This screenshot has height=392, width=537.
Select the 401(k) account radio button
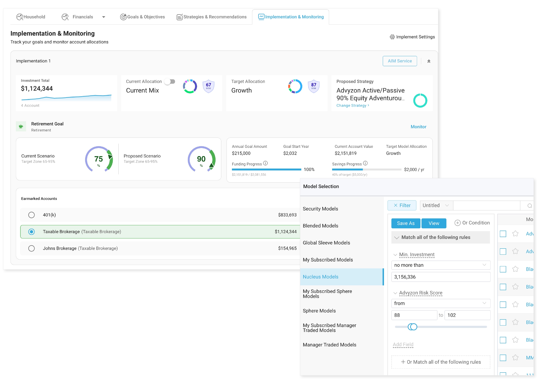(x=32, y=215)
